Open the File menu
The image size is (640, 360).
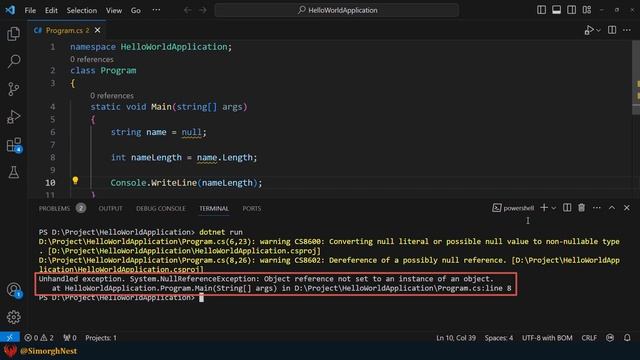tap(30, 10)
